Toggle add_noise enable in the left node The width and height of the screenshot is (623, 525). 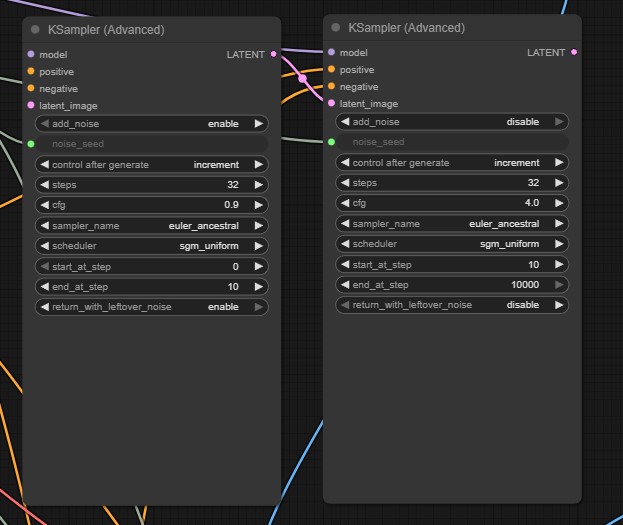coord(152,124)
